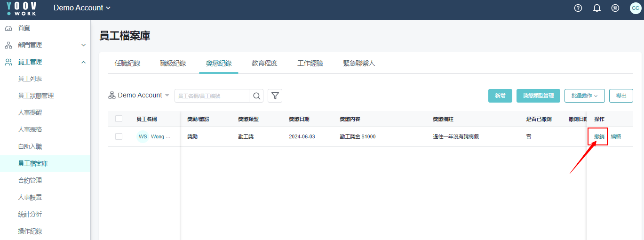Viewport: 644px width, 240px height.
Task: Click the employee name search field
Action: tap(212, 96)
